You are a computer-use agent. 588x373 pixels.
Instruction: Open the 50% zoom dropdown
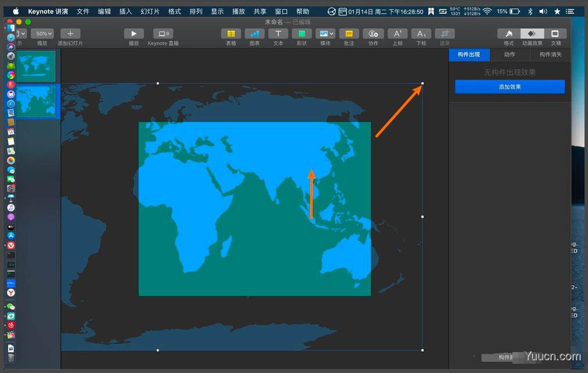(x=42, y=34)
